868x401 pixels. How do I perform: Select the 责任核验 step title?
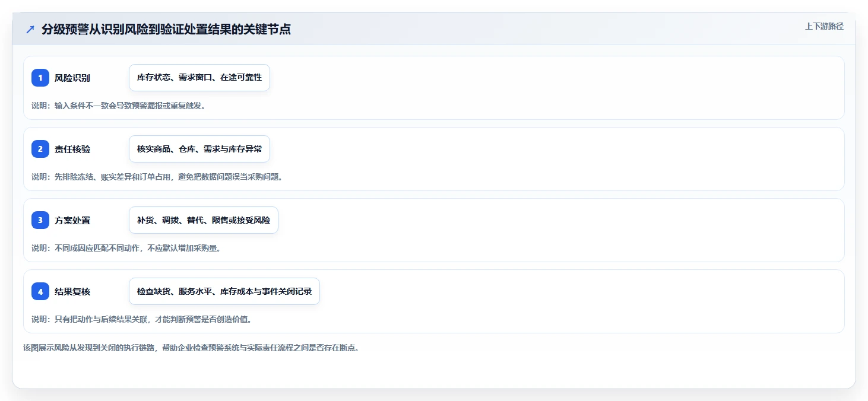coord(72,149)
